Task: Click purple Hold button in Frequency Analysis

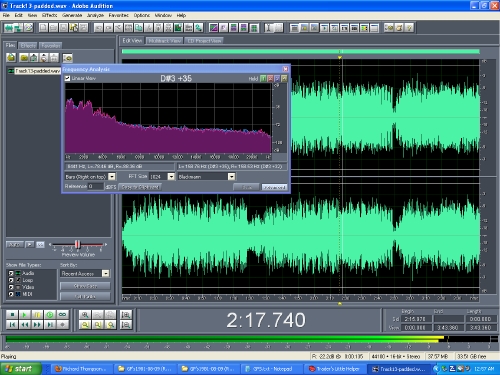Action: (277, 78)
